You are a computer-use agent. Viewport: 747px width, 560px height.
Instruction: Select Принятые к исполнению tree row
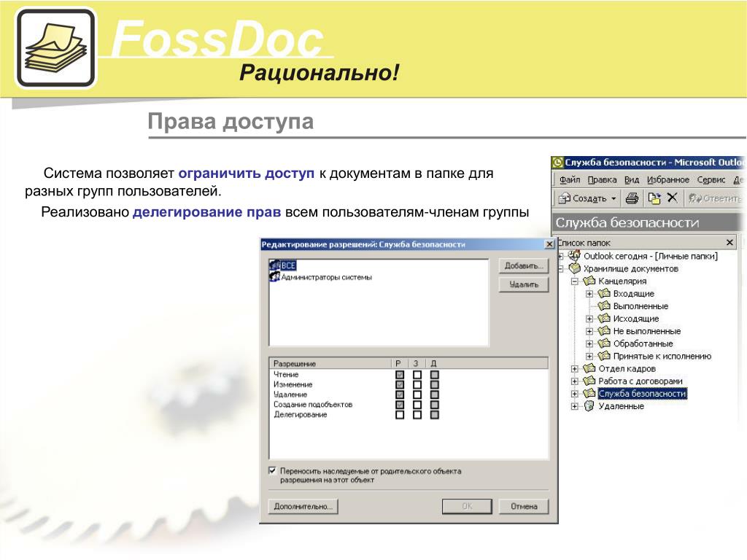[662, 356]
